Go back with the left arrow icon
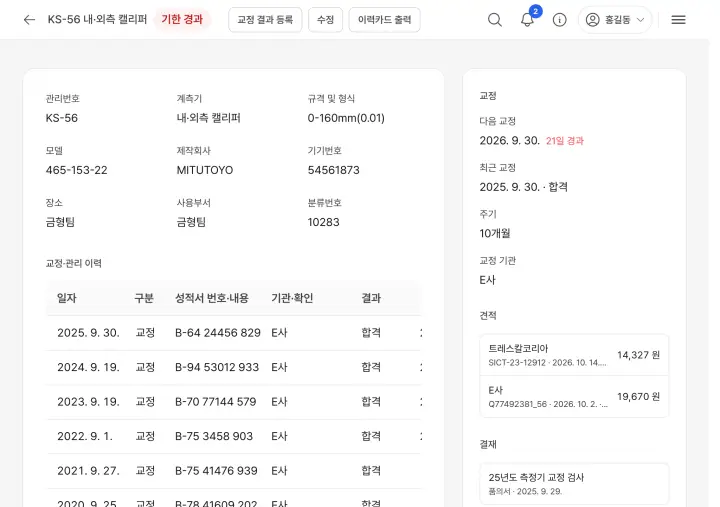Viewport: 720px width, 507px height. click(x=29, y=20)
